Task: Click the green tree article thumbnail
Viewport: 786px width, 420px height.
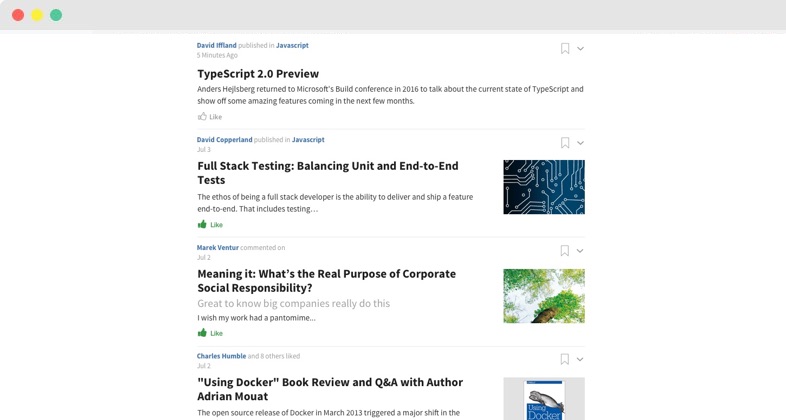Action: coord(544,295)
